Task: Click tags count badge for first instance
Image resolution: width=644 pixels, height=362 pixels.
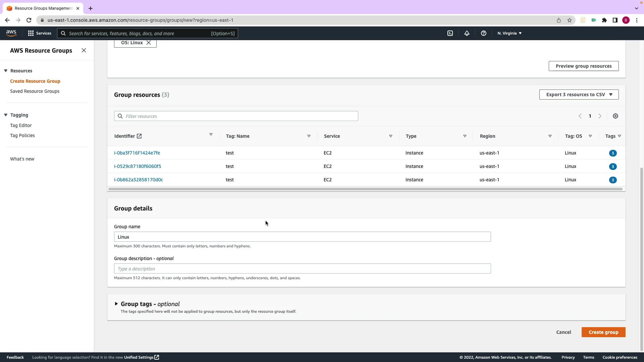Action: click(612, 153)
